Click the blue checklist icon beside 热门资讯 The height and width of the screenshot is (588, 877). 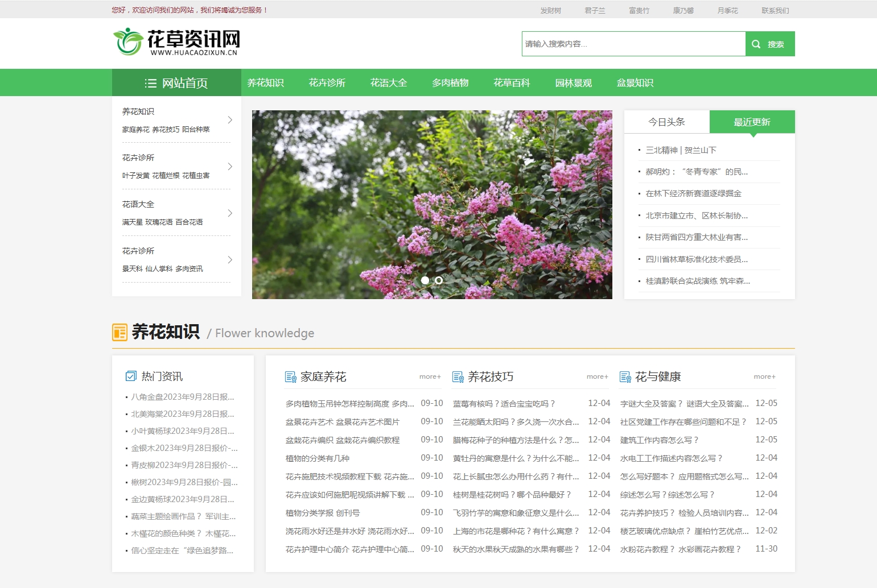(130, 375)
